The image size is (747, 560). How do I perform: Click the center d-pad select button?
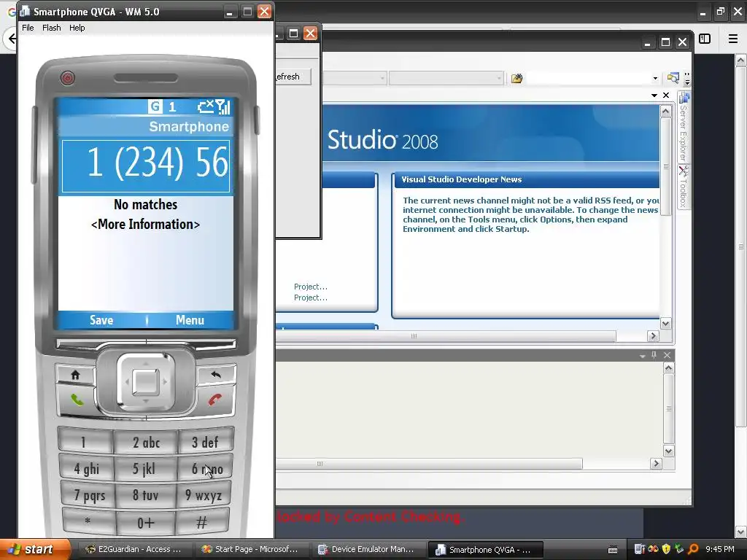tap(146, 381)
